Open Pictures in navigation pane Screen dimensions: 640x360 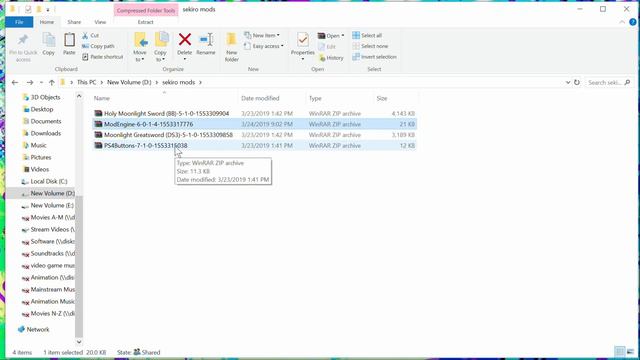click(x=37, y=157)
